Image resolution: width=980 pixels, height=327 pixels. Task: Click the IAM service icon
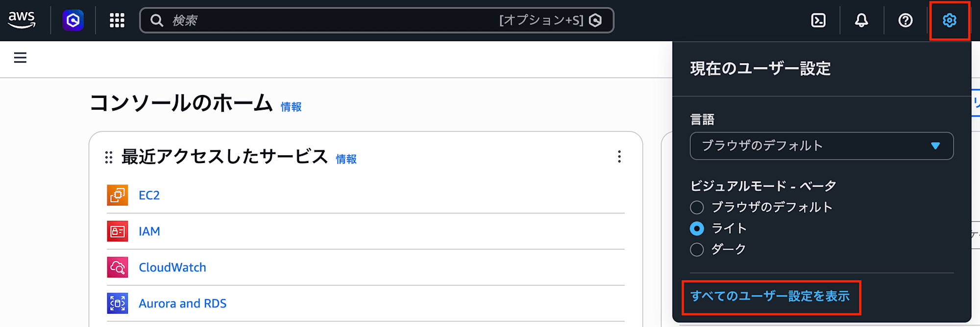click(x=118, y=231)
